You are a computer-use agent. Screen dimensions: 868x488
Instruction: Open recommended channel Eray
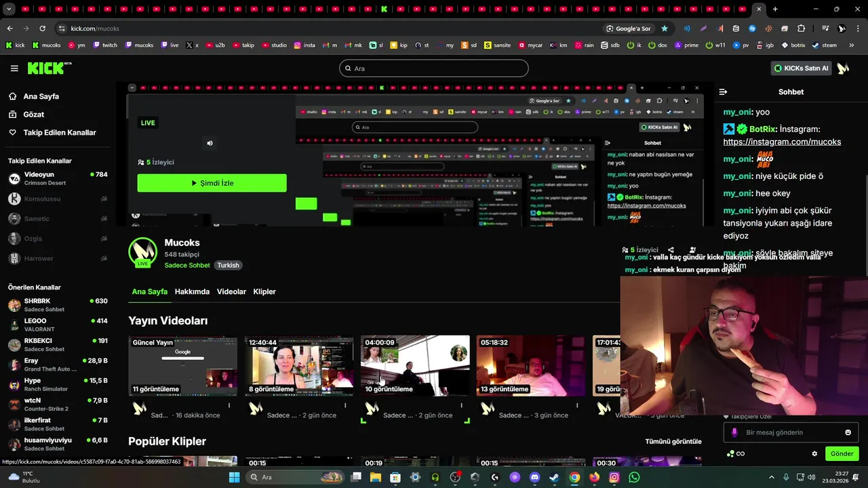click(x=58, y=365)
